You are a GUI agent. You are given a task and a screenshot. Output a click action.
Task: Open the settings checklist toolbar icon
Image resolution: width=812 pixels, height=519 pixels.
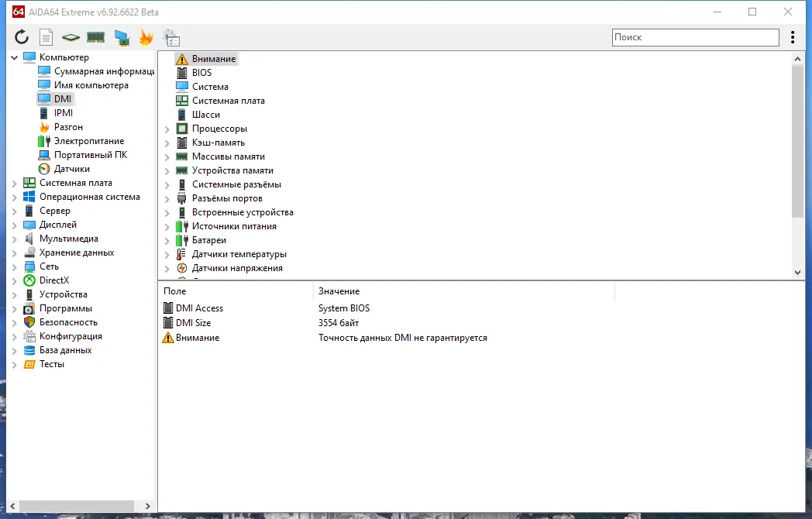[171, 37]
